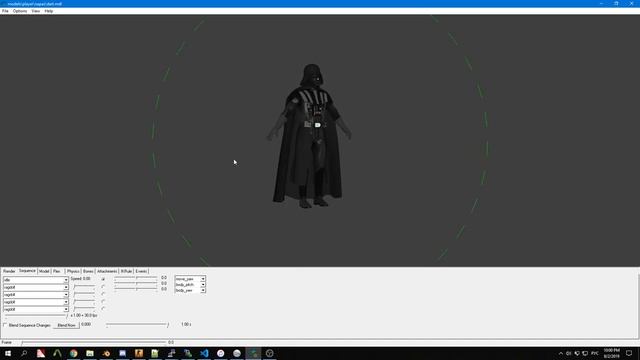Viewport: 640px width, 360px height.
Task: Switch to the IKRule tab
Action: (x=126, y=271)
